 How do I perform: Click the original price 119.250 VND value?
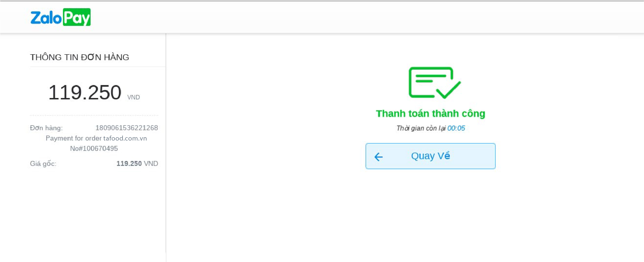(x=137, y=164)
